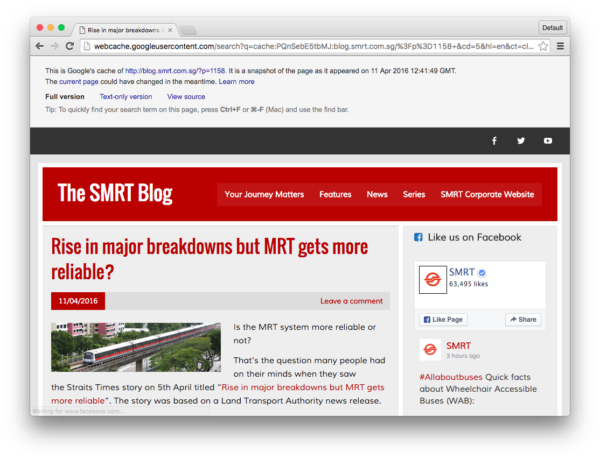The width and height of the screenshot is (600, 459).
Task: Reload the page with the refresh icon
Action: point(70,46)
